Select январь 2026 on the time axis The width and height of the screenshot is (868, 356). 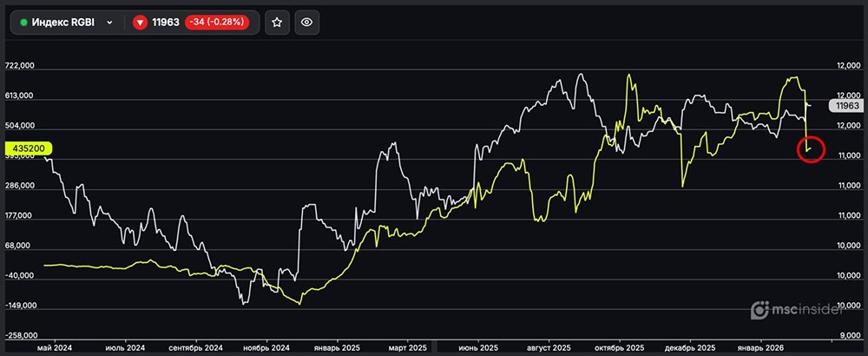pyautogui.click(x=759, y=346)
